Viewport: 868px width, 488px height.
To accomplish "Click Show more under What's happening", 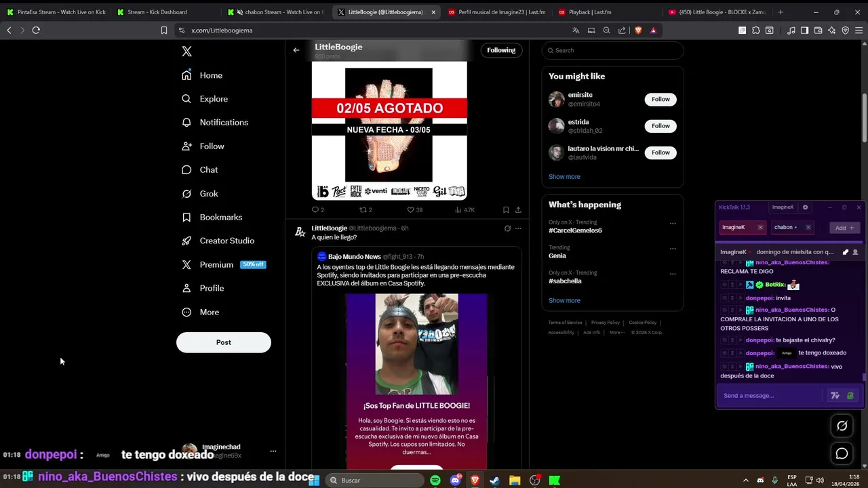I will pos(564,301).
